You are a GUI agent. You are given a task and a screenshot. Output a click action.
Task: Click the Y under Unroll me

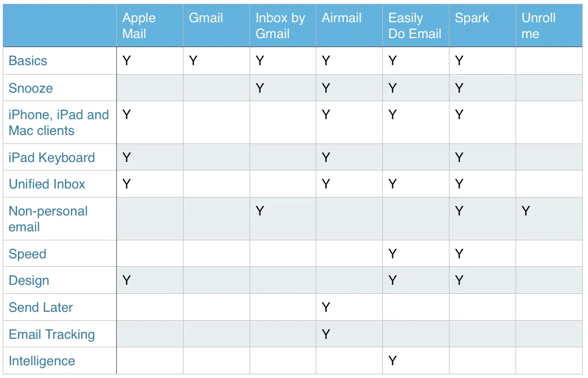[526, 211]
